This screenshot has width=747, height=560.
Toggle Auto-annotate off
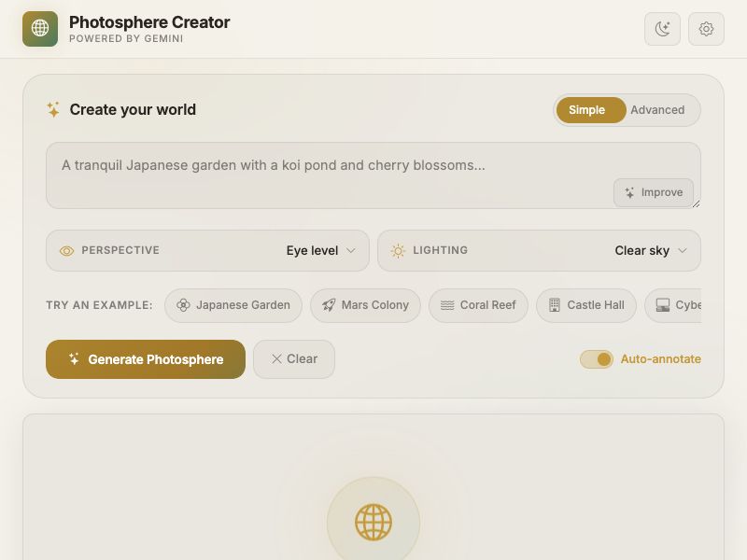coord(597,358)
